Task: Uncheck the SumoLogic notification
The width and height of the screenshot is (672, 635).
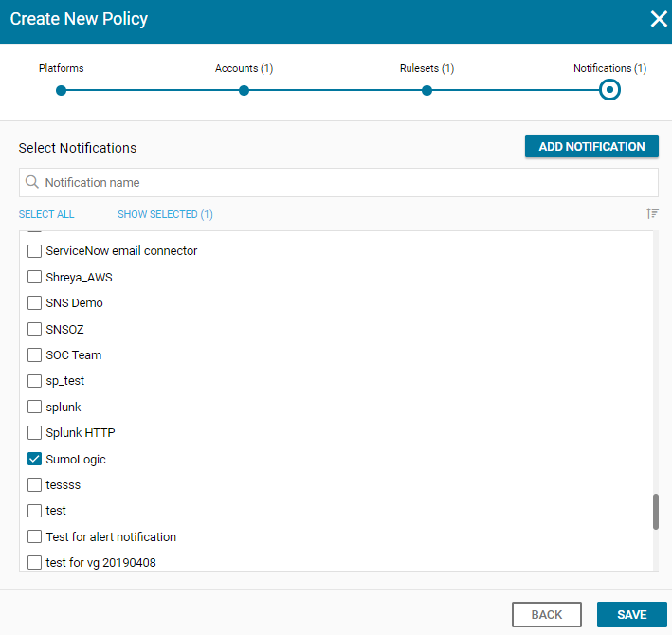Action: point(34,459)
